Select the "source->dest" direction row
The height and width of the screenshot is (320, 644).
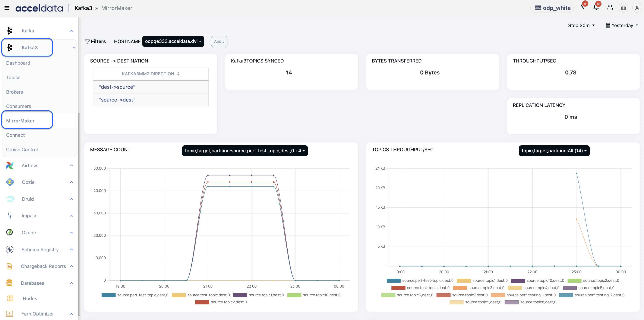click(x=151, y=100)
